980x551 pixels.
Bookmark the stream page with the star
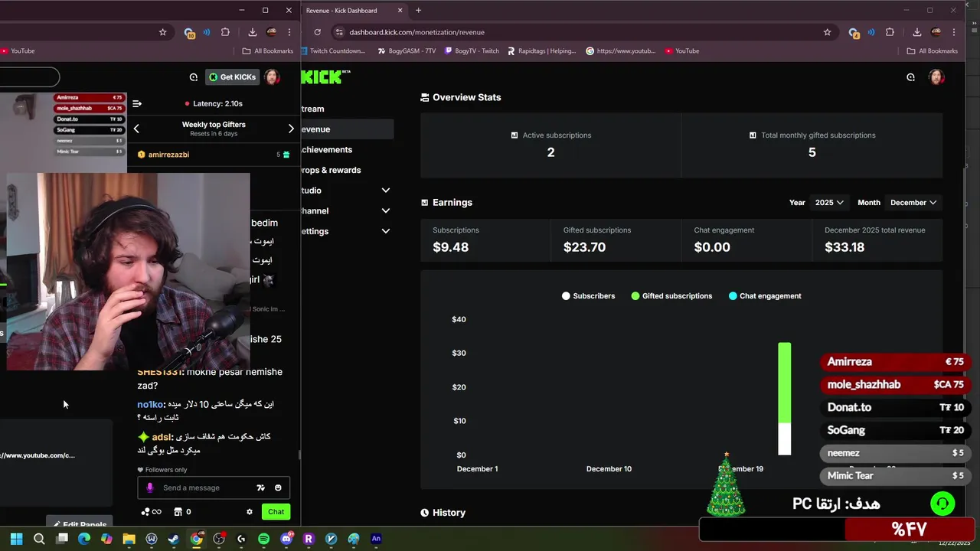click(162, 32)
